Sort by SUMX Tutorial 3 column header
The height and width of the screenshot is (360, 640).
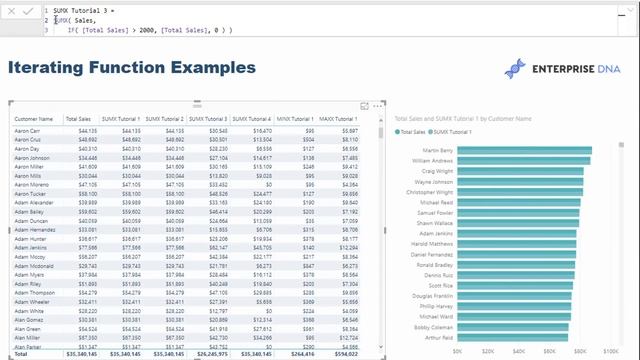click(208, 119)
